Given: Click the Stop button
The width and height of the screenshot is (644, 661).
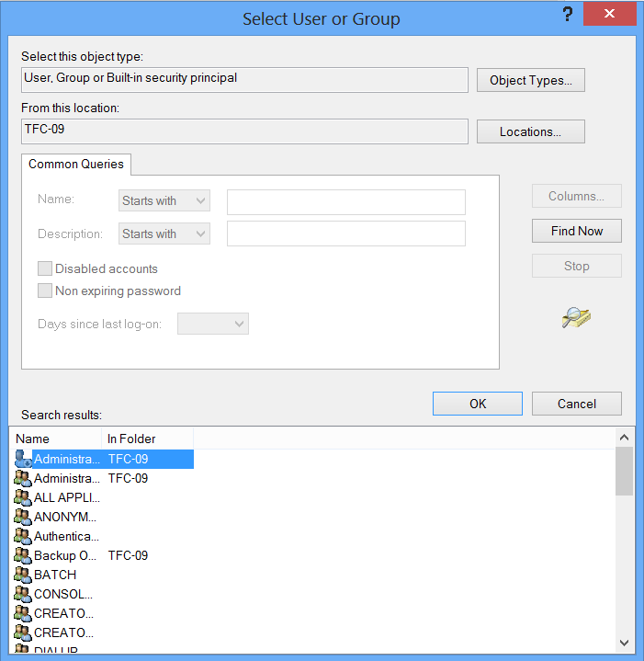Looking at the screenshot, I should click(577, 266).
